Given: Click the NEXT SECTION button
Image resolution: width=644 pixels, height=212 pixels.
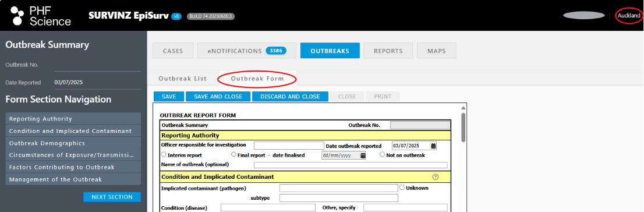Looking at the screenshot, I should pyautogui.click(x=112, y=197).
